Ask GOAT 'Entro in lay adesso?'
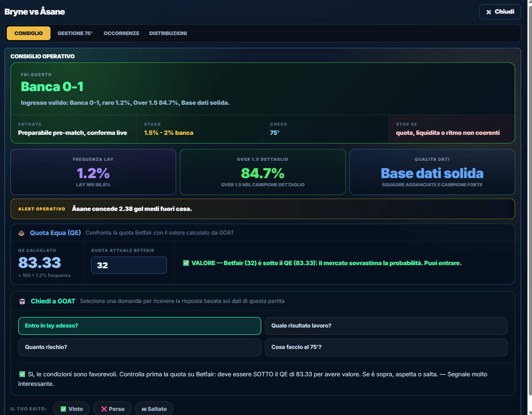532x415 pixels. tap(139, 326)
